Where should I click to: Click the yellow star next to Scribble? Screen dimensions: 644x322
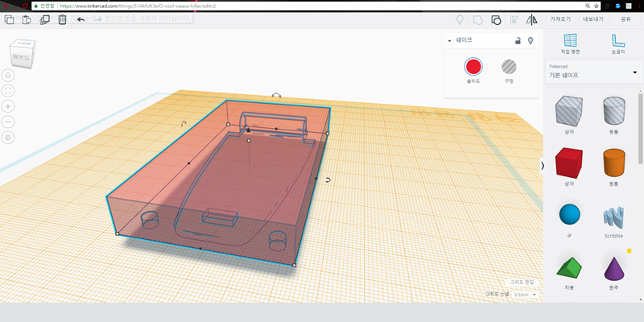pos(630,250)
